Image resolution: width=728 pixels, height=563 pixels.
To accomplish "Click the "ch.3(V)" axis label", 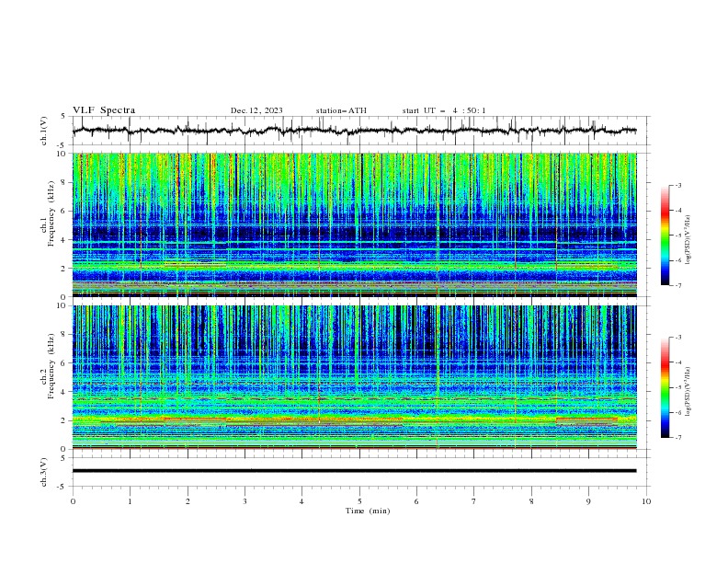I will pos(44,472).
